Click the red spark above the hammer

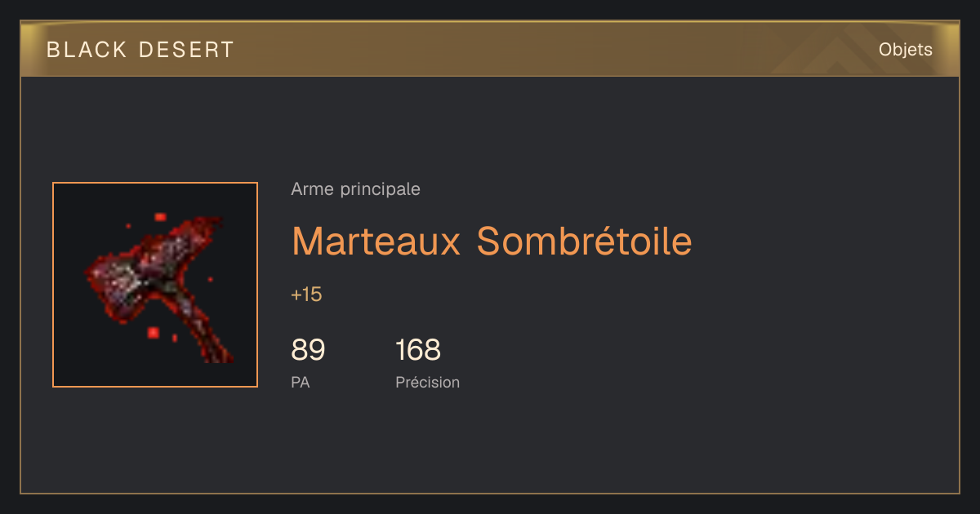(x=160, y=217)
